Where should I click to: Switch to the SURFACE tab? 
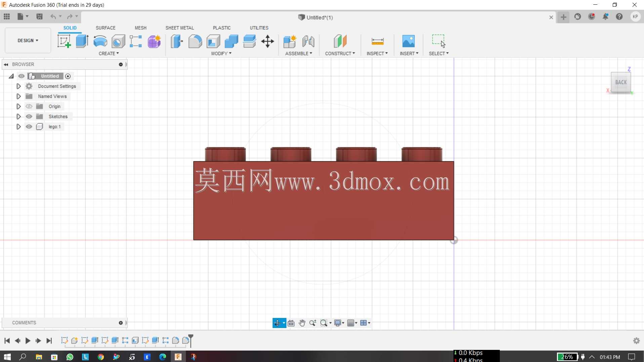[x=106, y=28]
